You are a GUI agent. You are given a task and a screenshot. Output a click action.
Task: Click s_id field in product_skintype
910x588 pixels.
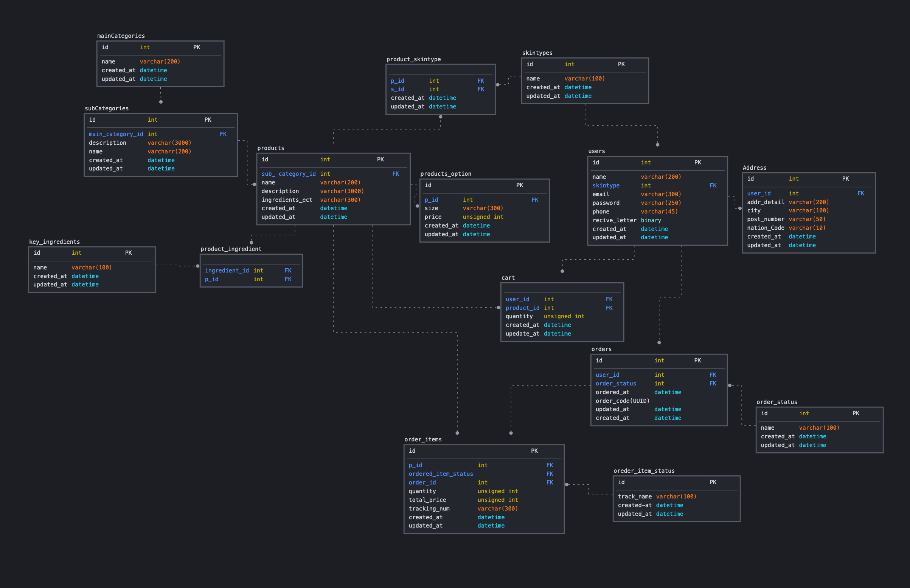[397, 89]
